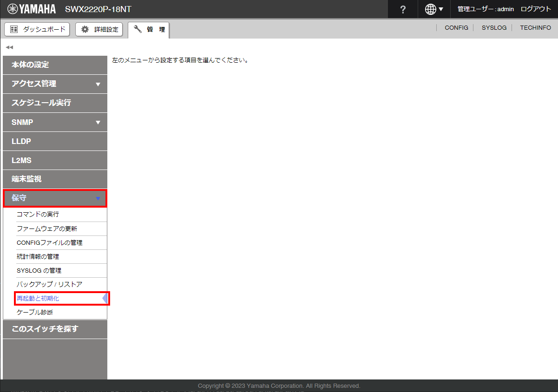Click ログアウト to log out
Viewport: 558px width, 392px height.
[536, 9]
